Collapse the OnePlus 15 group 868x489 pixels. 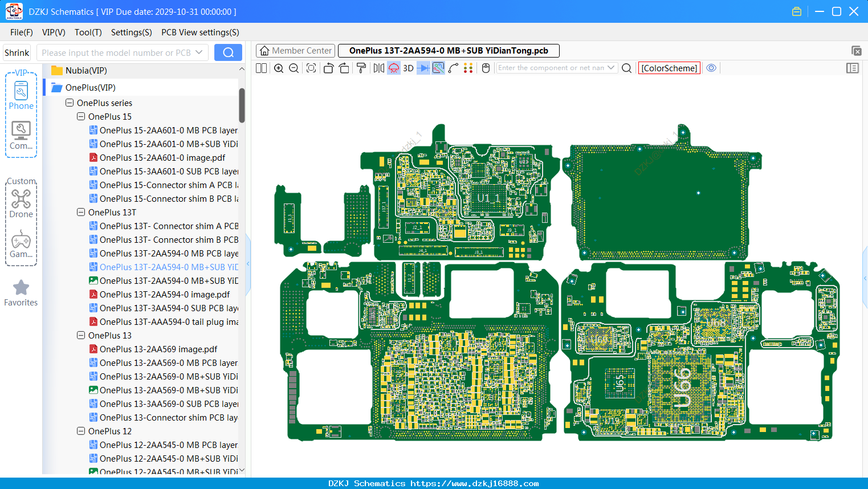(81, 117)
